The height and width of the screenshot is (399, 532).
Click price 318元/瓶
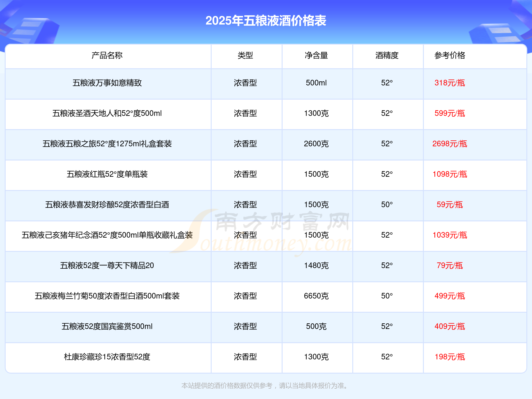(450, 83)
